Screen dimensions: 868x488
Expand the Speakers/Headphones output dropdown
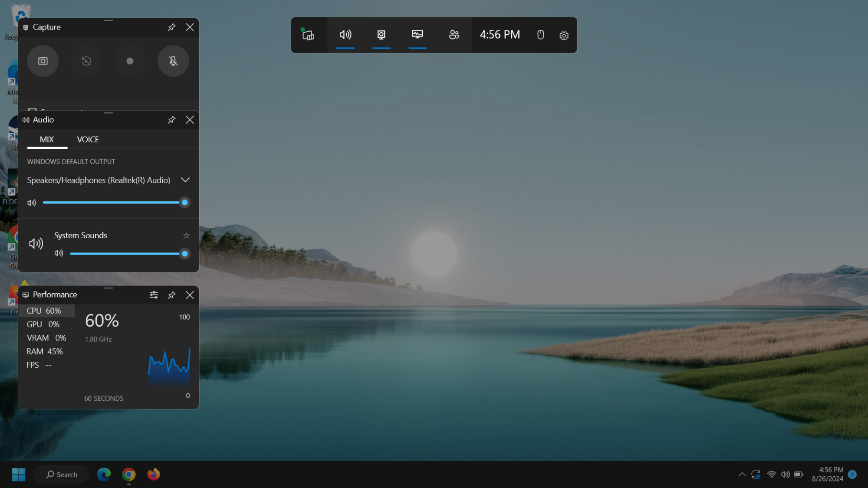pyautogui.click(x=185, y=180)
